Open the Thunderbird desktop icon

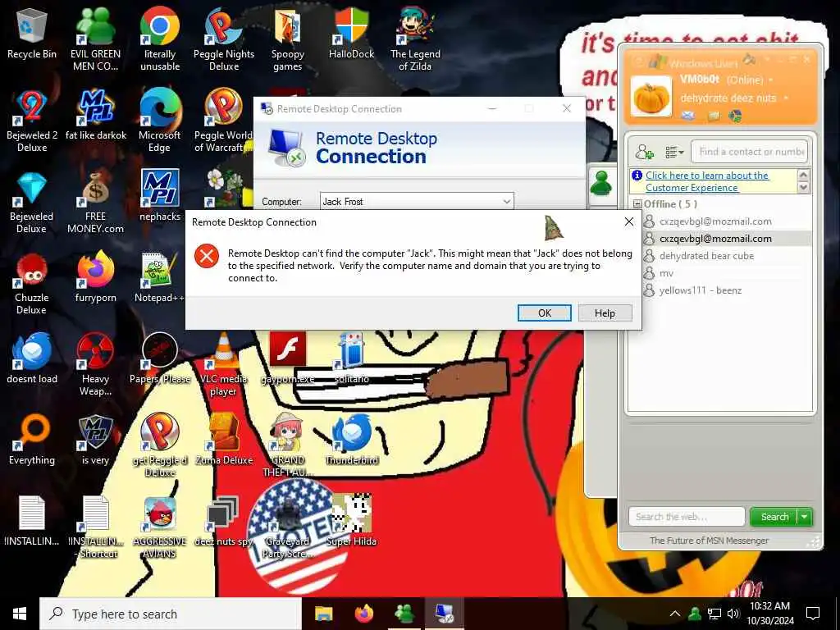351,441
